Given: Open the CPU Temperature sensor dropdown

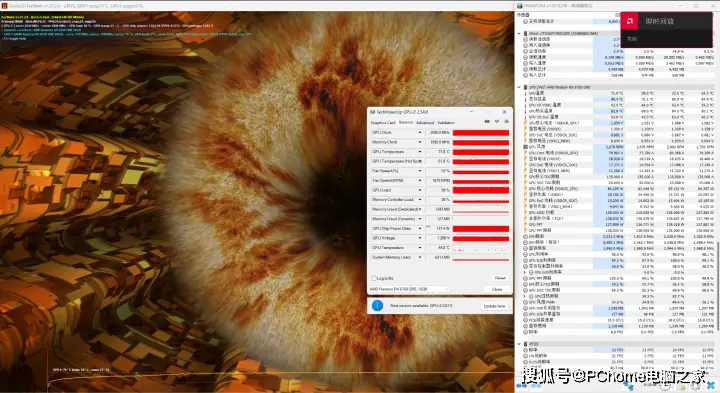Looking at the screenshot, I should pyautogui.click(x=420, y=247).
